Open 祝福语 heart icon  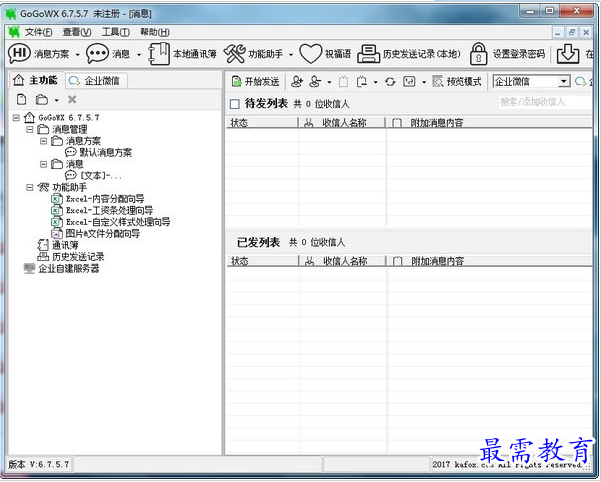pos(310,53)
